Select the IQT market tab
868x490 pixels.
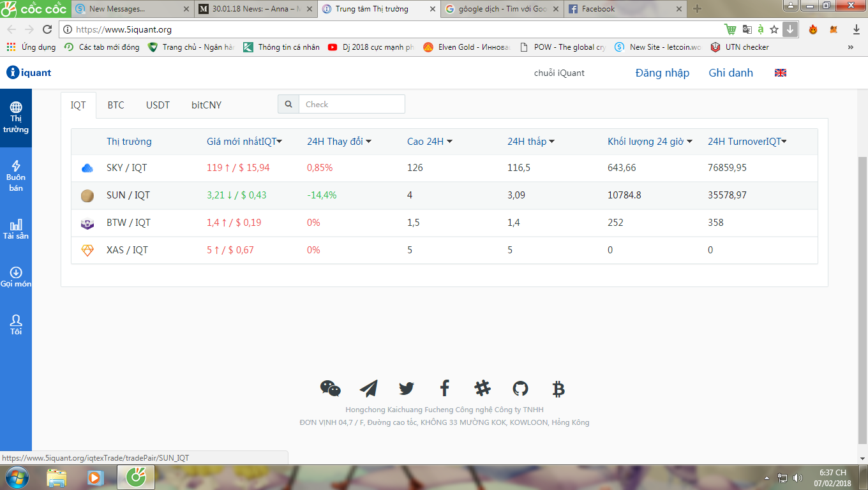click(x=79, y=105)
